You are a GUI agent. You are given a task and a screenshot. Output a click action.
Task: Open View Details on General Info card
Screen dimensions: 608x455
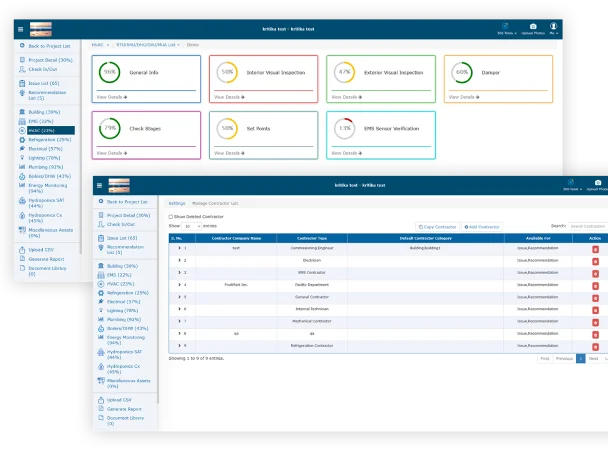[112, 97]
